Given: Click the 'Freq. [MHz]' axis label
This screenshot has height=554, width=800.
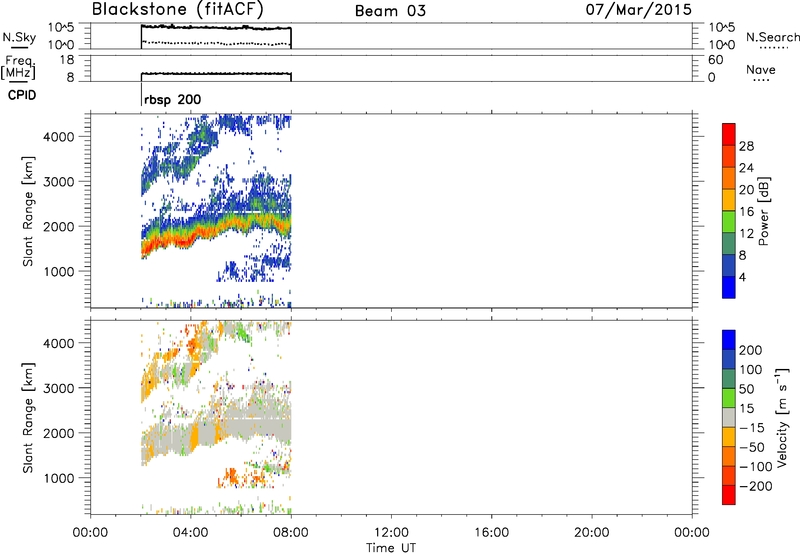Looking at the screenshot, I should tap(19, 69).
